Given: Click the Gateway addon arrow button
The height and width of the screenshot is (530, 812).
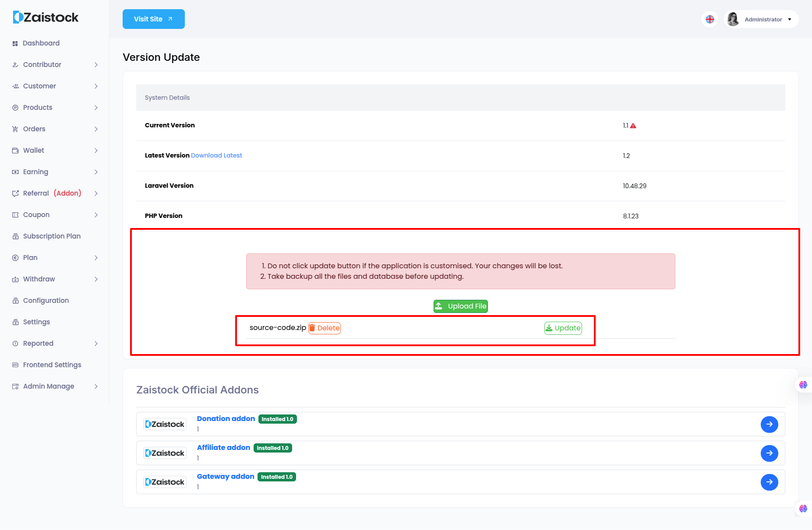Looking at the screenshot, I should coord(770,482).
